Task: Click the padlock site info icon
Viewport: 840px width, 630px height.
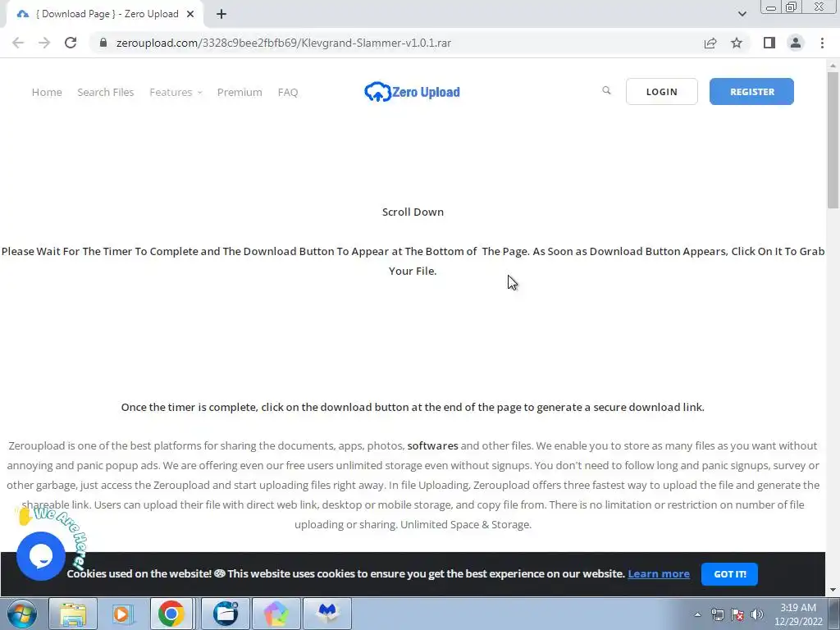Action: [x=103, y=43]
